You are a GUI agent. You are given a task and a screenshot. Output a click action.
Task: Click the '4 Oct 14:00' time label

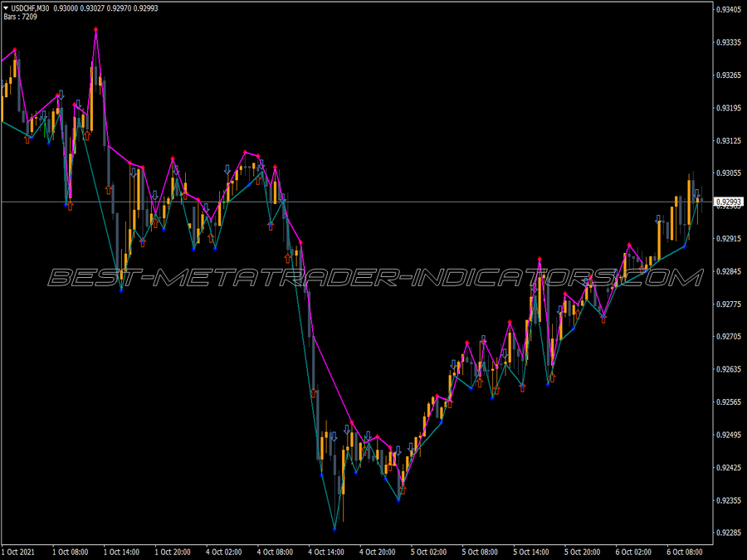(326, 552)
